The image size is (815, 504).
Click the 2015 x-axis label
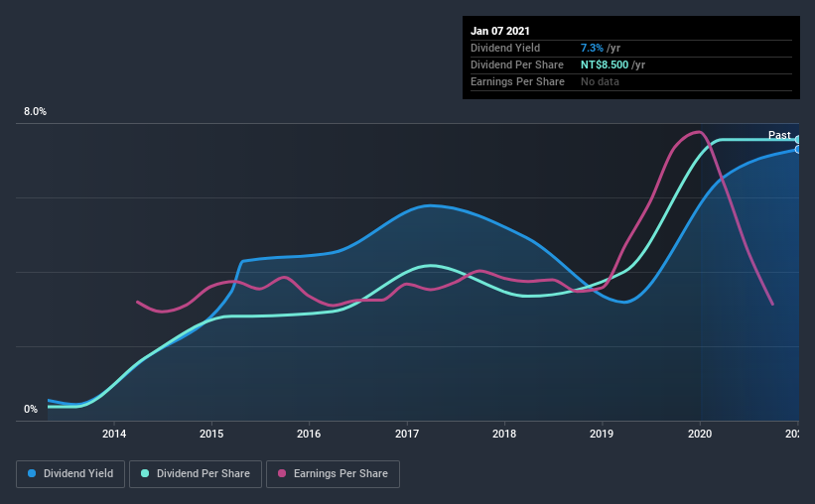pyautogui.click(x=211, y=434)
